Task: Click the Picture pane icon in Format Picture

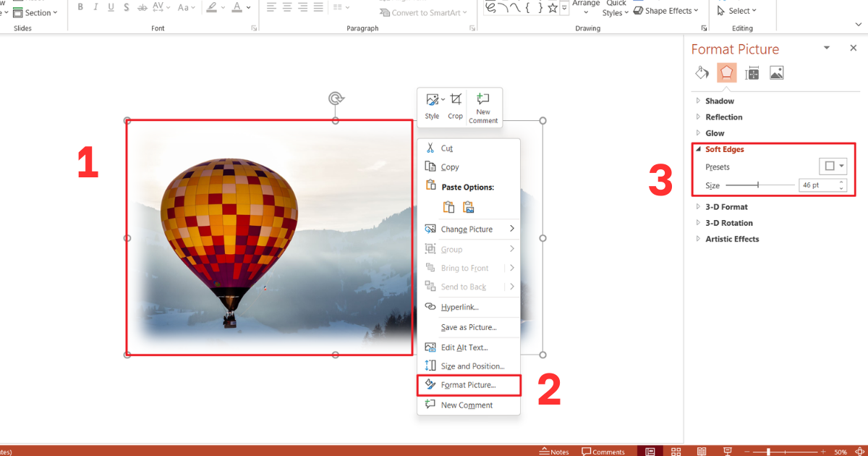Action: click(x=776, y=72)
